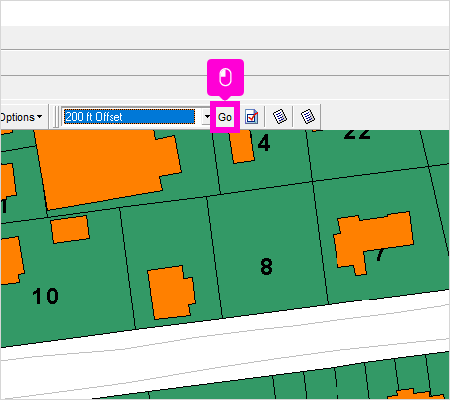Select parcel number 22 on the map
The width and height of the screenshot is (450, 400).
(357, 134)
